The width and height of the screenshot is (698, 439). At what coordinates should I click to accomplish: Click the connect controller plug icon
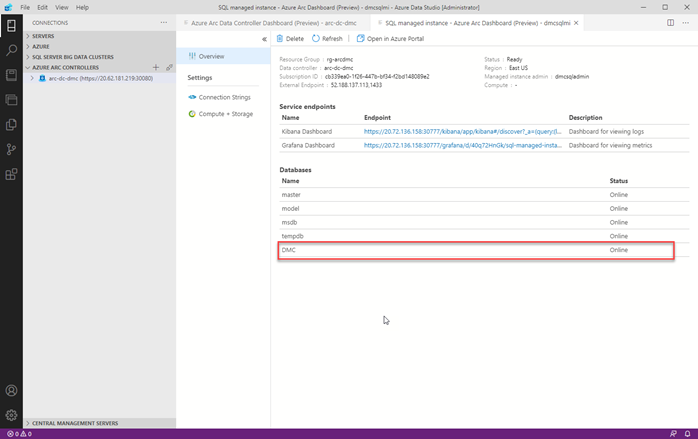[x=169, y=67]
